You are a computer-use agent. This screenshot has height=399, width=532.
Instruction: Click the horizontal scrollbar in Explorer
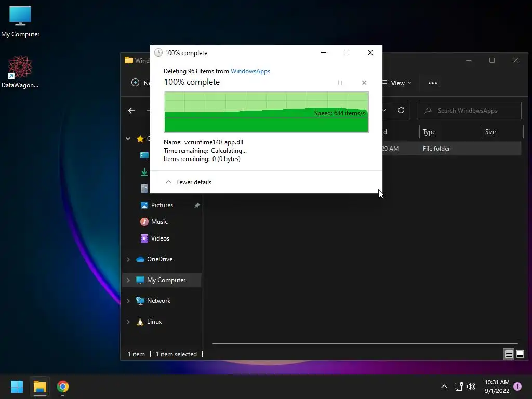click(x=365, y=344)
